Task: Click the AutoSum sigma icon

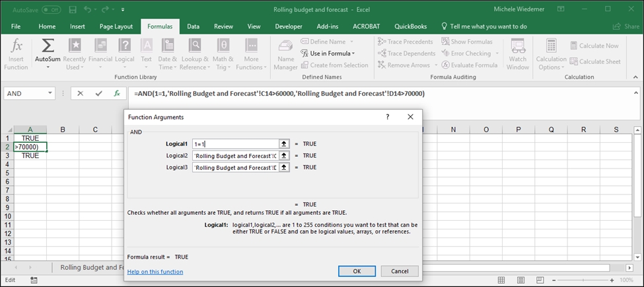Action: (x=48, y=46)
